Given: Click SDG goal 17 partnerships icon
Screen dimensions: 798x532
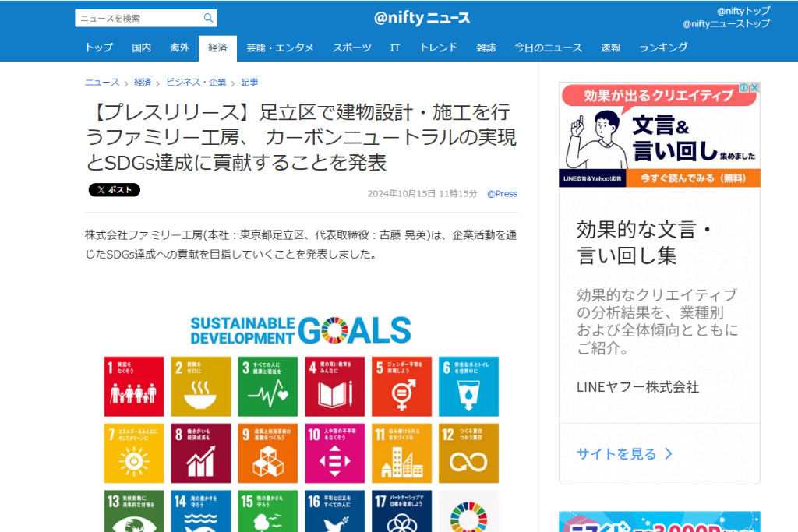Looking at the screenshot, I should (x=401, y=511).
